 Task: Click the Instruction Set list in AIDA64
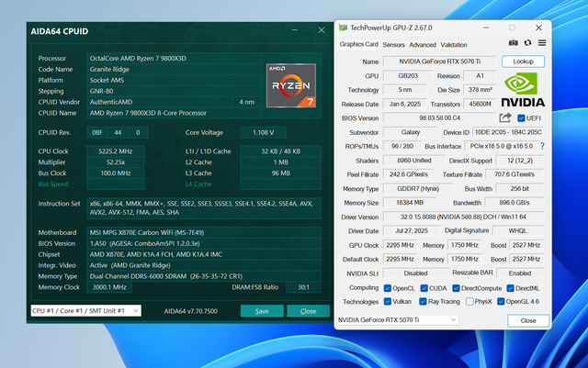click(204, 208)
